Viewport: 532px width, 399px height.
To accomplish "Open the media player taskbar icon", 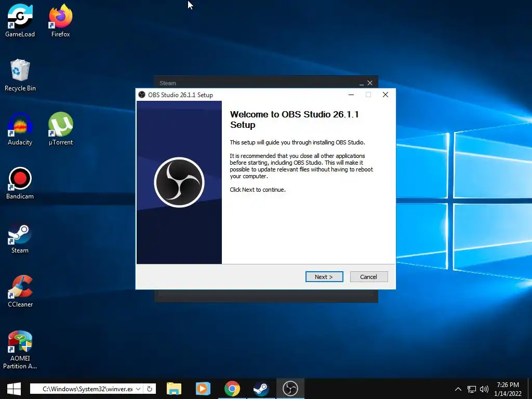I will [203, 389].
